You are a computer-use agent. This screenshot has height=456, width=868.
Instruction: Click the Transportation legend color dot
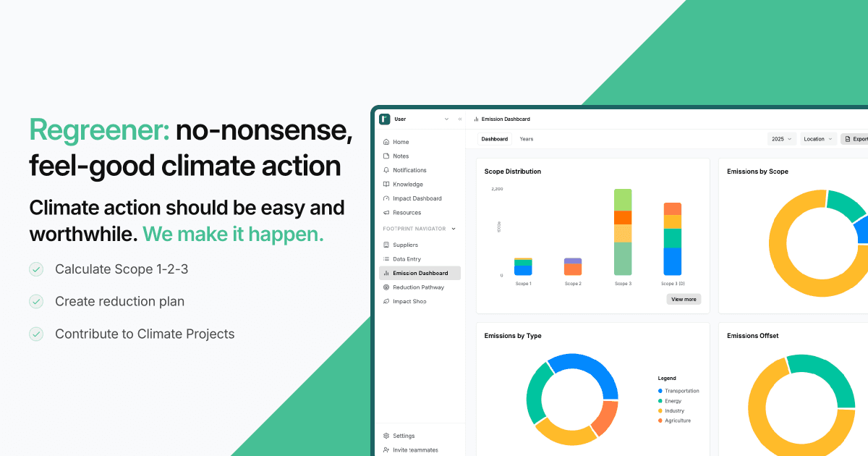(660, 391)
